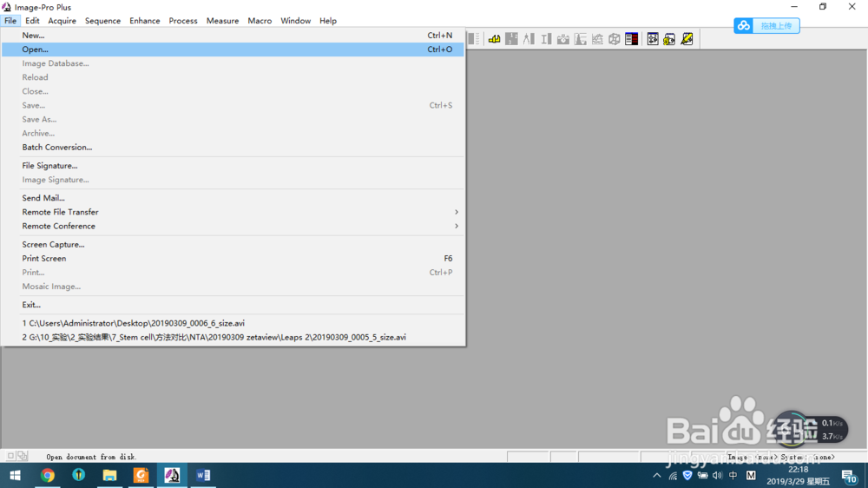Click the first small status bar icon
This screenshot has width=868, height=488.
11,456
